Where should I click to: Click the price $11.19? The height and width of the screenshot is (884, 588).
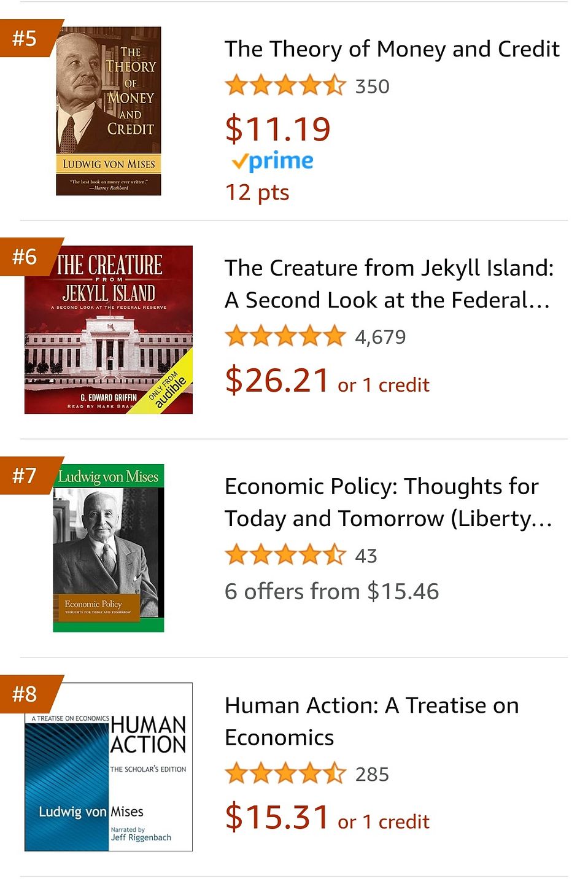click(x=277, y=128)
